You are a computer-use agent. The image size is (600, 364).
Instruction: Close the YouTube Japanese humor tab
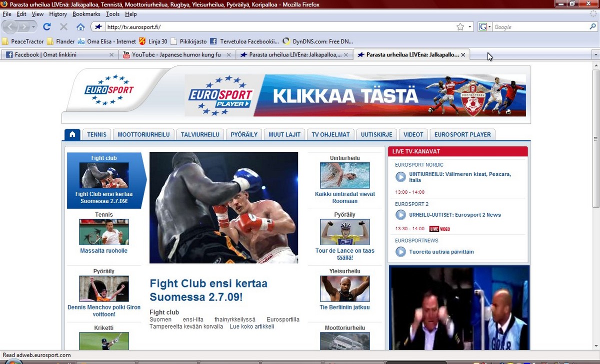[228, 55]
